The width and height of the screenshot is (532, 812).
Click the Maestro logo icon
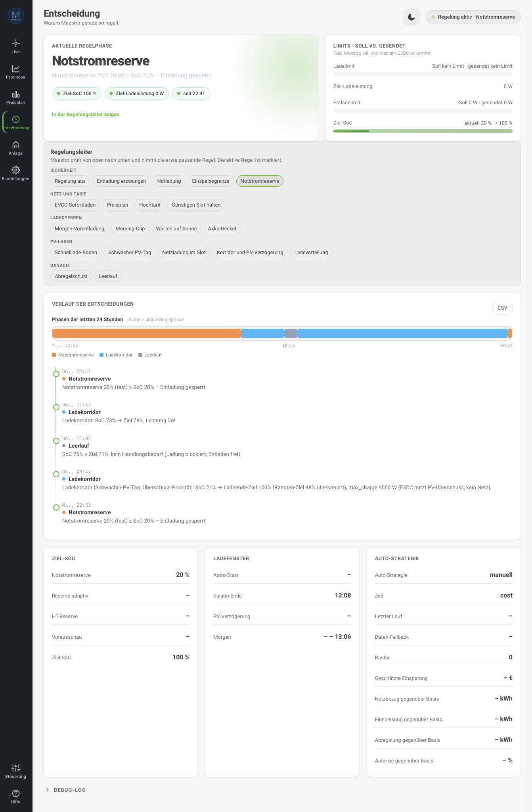click(16, 16)
